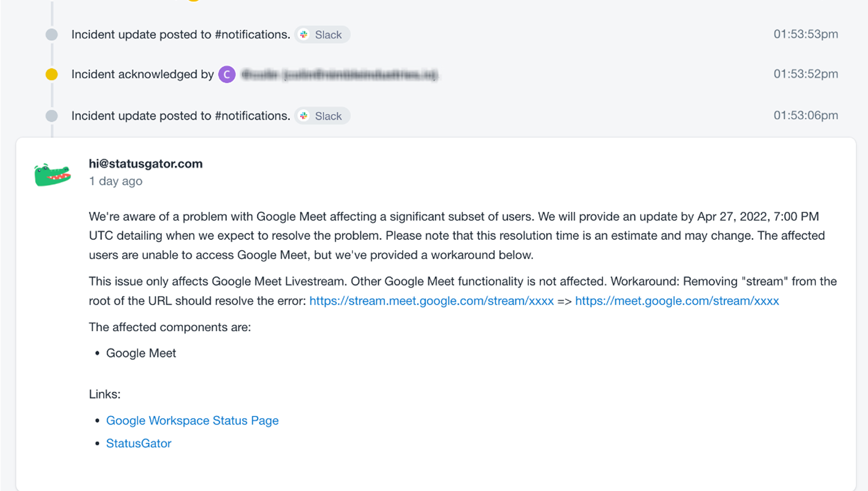
Task: Click the 01:53:52pm timestamp
Action: click(x=805, y=74)
